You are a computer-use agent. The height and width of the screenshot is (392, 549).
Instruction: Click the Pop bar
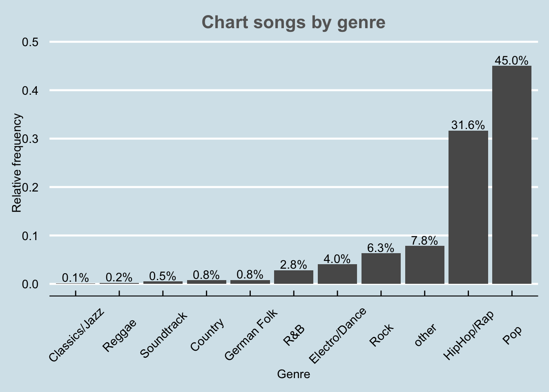[511, 175]
